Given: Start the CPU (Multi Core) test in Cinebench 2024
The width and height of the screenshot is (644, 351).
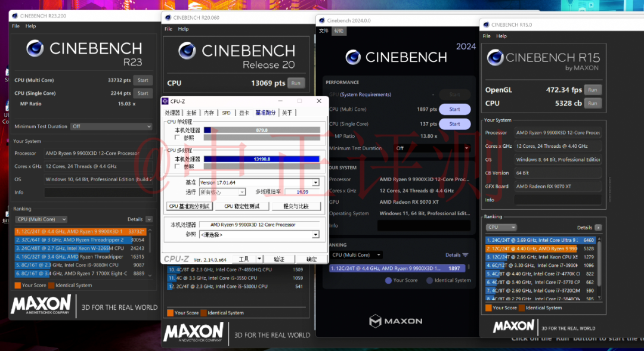Looking at the screenshot, I should [454, 109].
